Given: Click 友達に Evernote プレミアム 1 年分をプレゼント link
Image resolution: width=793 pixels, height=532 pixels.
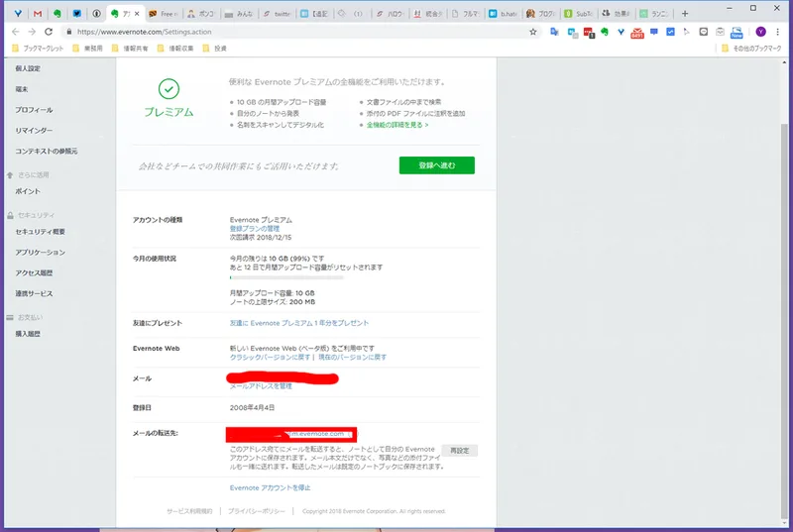Looking at the screenshot, I should (x=299, y=323).
